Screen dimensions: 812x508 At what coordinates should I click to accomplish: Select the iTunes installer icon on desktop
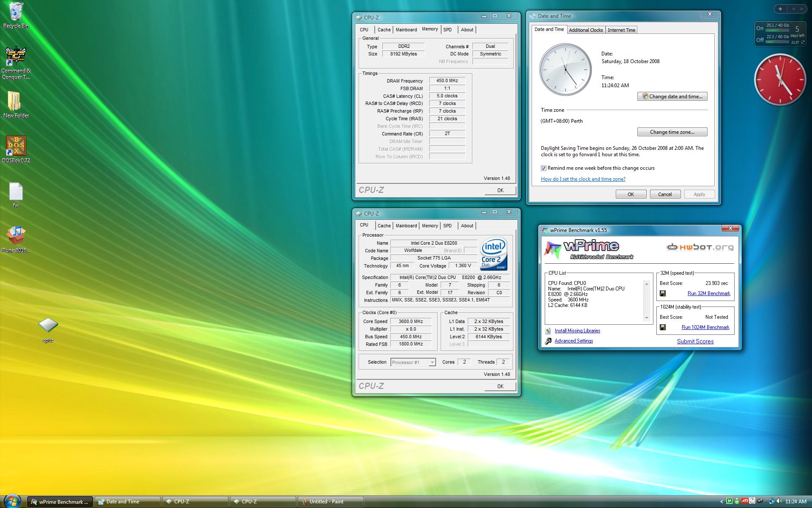pyautogui.click(x=16, y=239)
